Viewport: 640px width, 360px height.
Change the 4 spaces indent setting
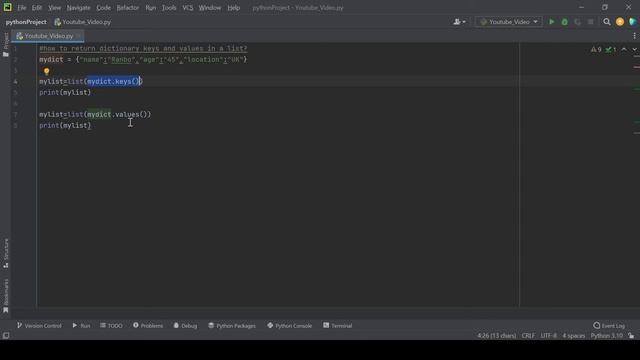point(573,336)
